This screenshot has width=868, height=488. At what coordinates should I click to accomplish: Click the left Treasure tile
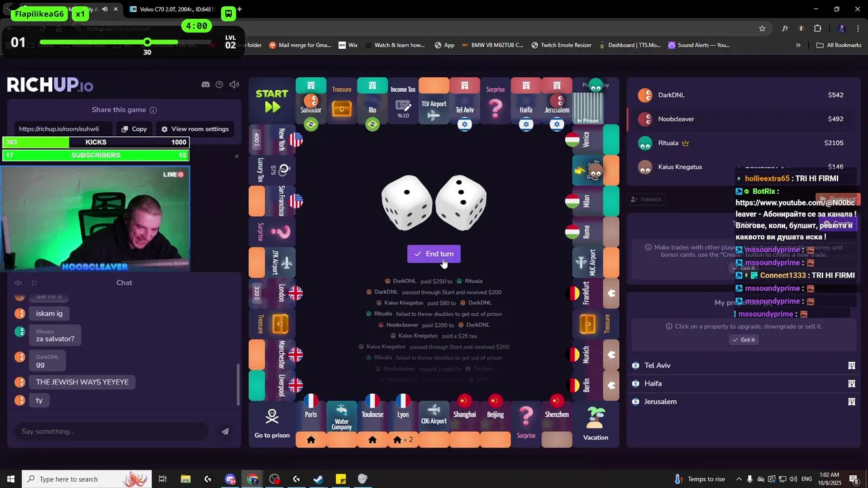click(272, 324)
